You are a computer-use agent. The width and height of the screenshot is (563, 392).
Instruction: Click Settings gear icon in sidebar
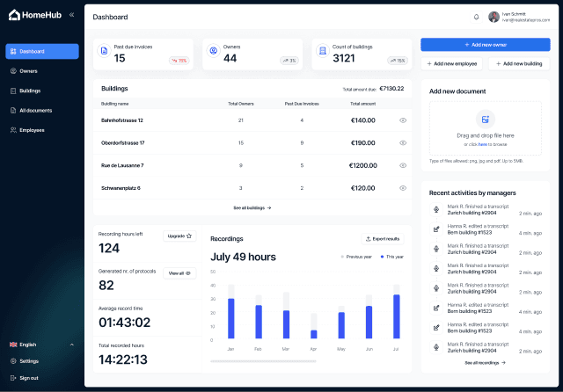13,361
